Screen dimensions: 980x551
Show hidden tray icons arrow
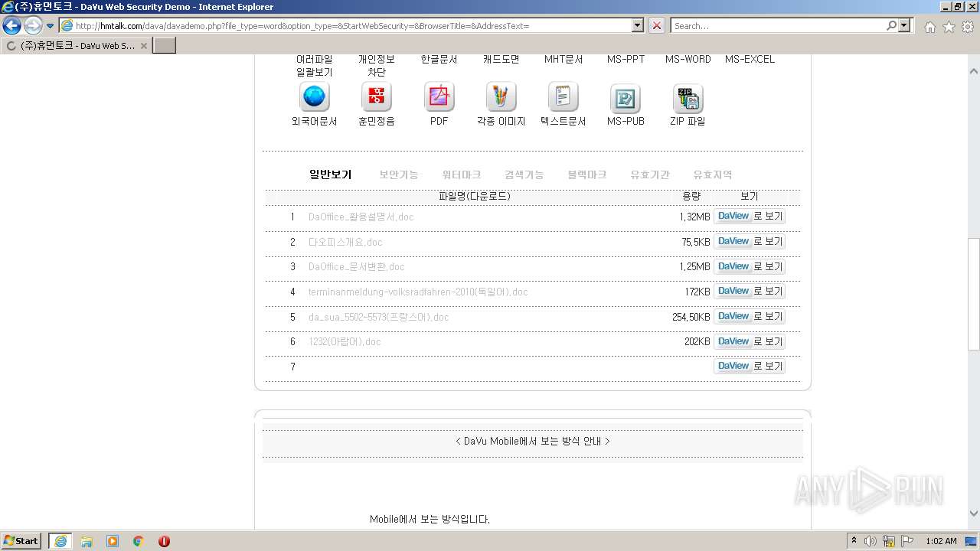pos(854,540)
